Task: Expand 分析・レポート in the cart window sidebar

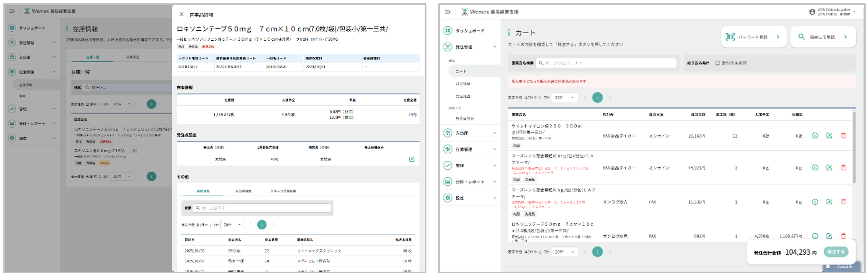Action: [x=494, y=182]
